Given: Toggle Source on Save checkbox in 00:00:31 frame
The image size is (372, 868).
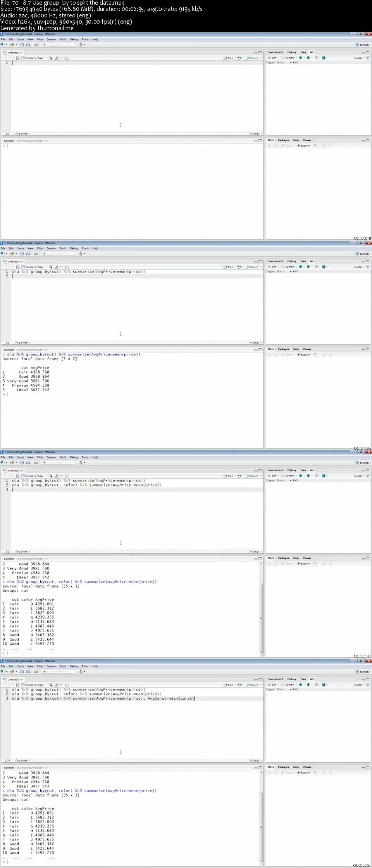Looking at the screenshot, I should 23,58.
